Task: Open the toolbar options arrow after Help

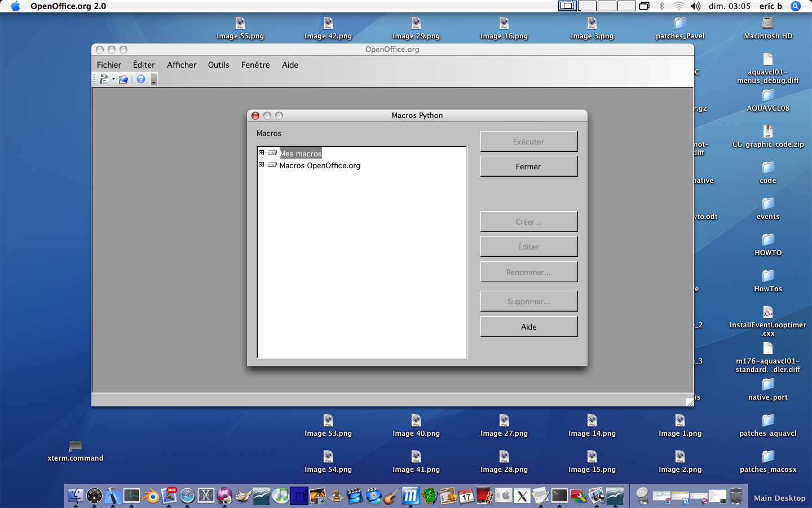Action: point(153,80)
